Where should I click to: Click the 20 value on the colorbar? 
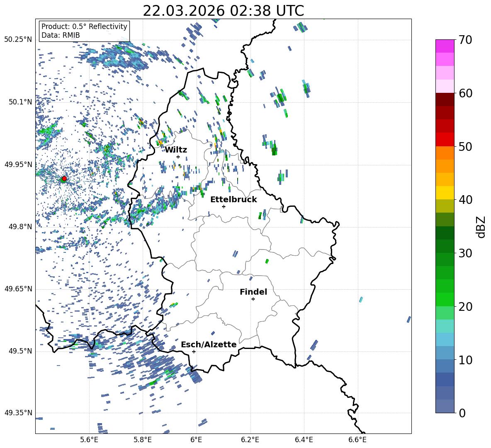click(x=465, y=307)
